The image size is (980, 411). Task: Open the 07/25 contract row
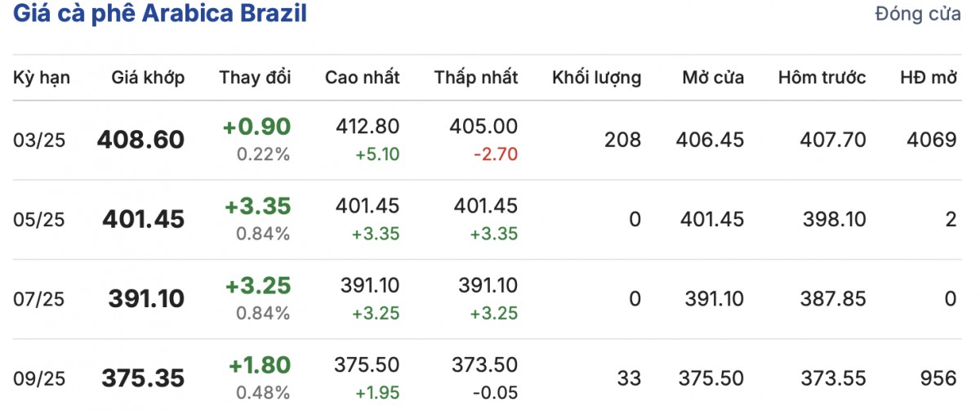tap(39, 299)
